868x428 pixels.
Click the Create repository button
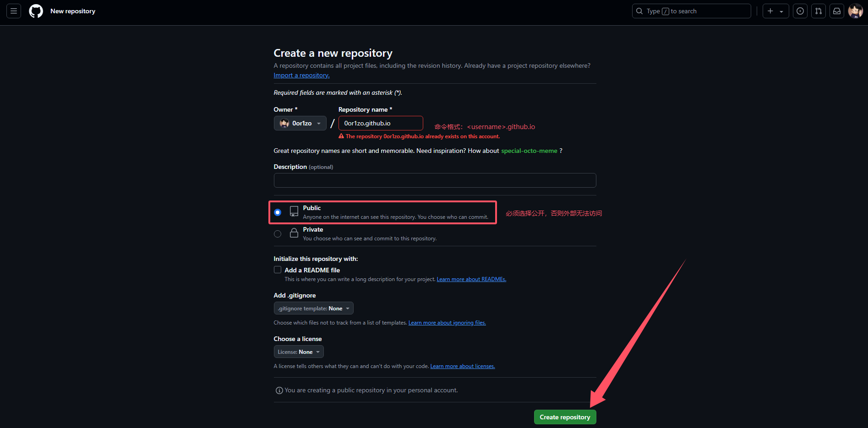[x=565, y=417]
